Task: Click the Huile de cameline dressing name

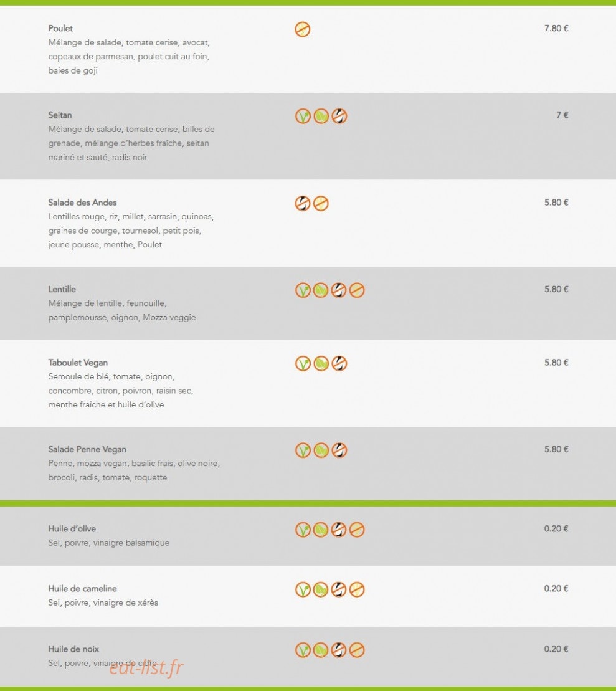Action: click(82, 588)
